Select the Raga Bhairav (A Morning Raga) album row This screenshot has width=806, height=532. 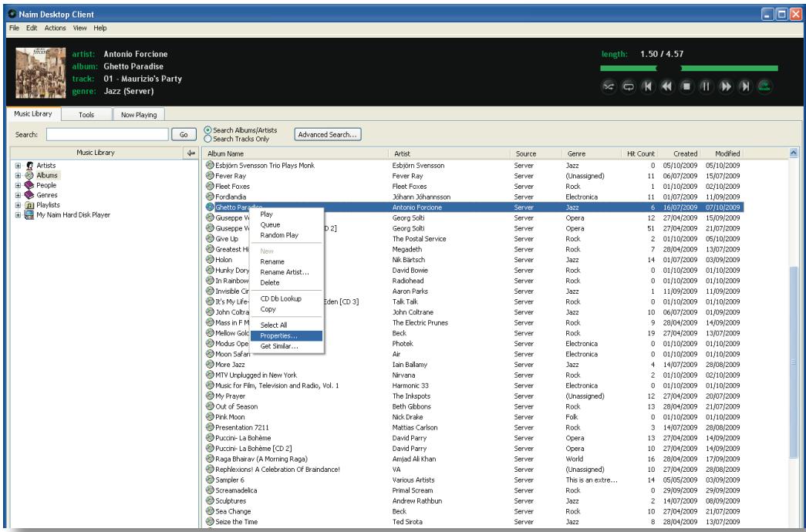473,459
